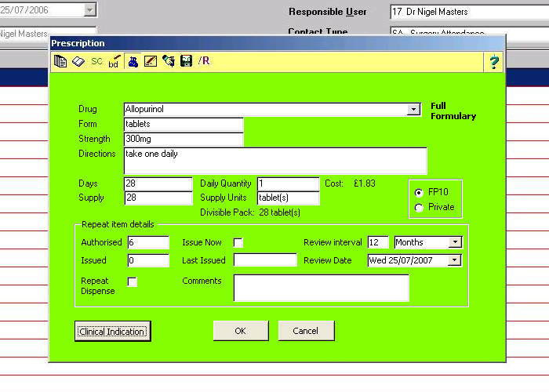This screenshot has height=392, width=549.
Task: Click the Cost £1.83 text
Action: (350, 183)
